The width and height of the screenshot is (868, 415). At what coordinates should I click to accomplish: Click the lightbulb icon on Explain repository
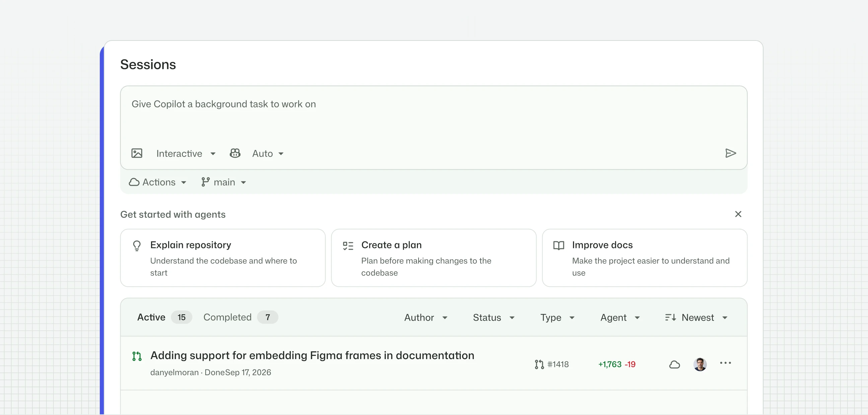(137, 246)
